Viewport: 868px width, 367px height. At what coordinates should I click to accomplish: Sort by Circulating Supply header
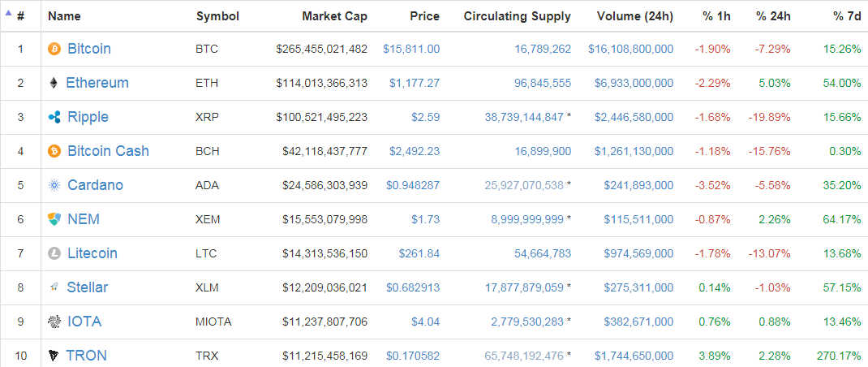click(x=517, y=16)
